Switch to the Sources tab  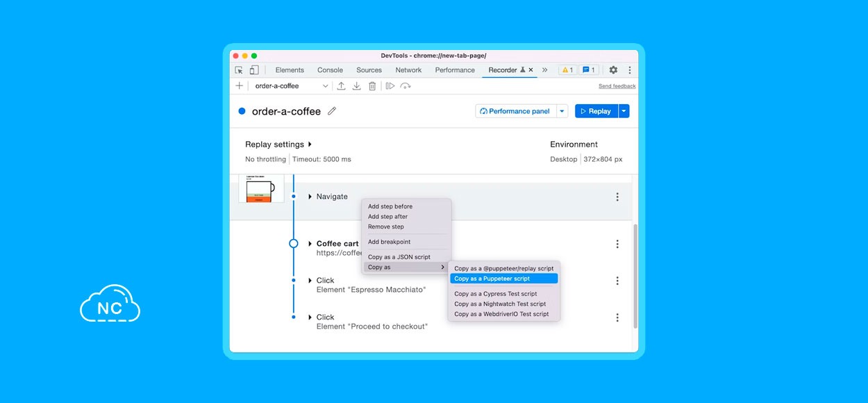point(369,70)
